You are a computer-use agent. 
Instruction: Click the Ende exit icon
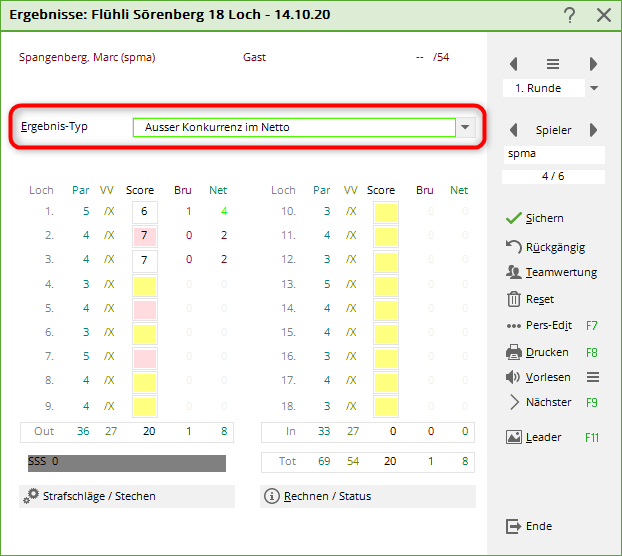click(x=513, y=526)
